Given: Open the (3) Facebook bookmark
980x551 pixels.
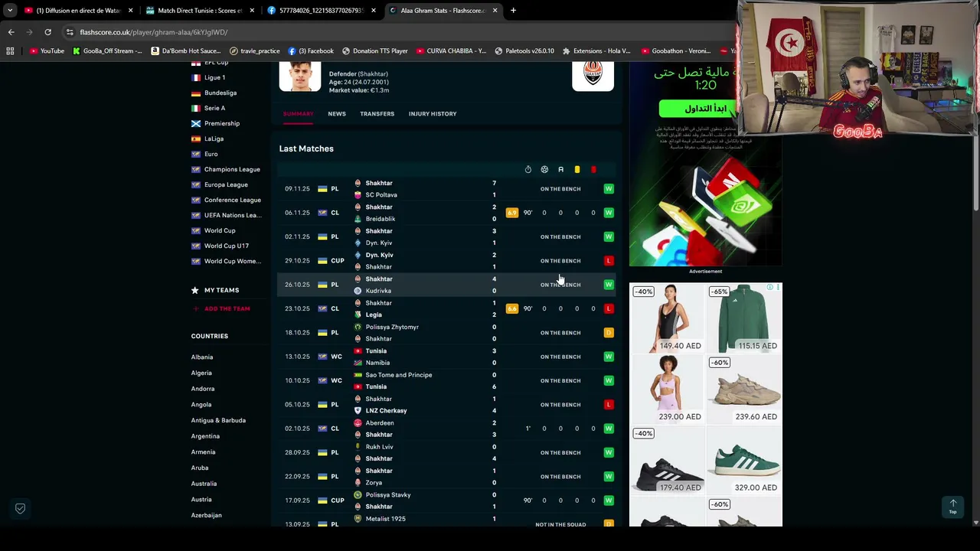Looking at the screenshot, I should point(311,51).
